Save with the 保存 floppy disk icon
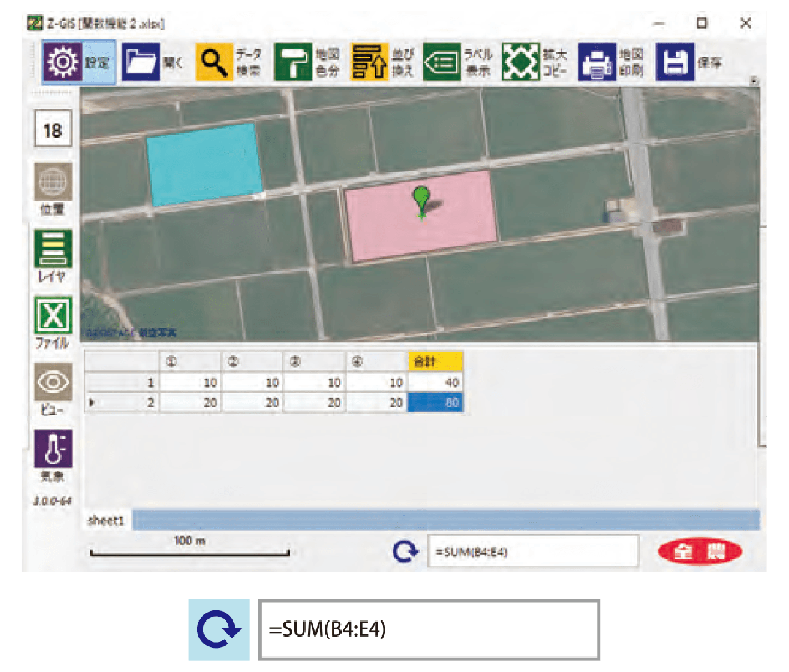The height and width of the screenshot is (672, 789). [674, 62]
